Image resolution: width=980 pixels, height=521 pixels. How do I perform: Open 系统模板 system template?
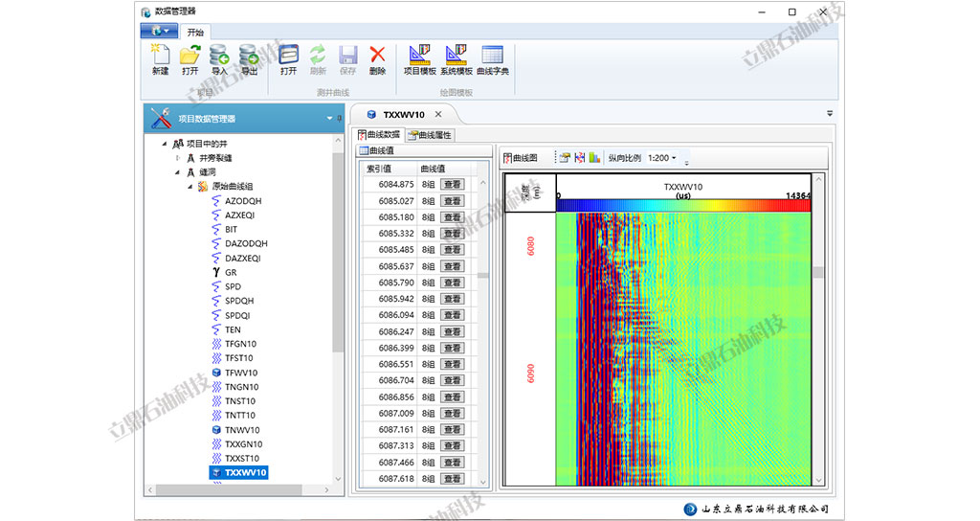(x=457, y=60)
